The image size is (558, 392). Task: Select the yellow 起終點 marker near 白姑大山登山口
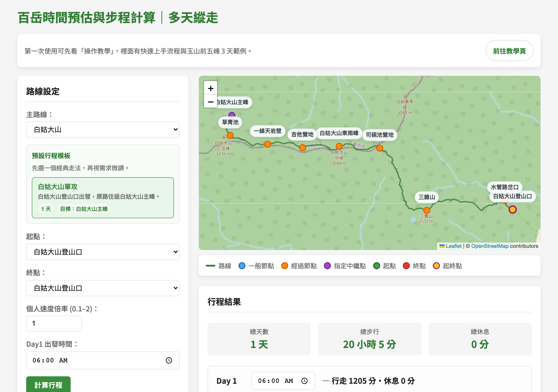(x=512, y=209)
